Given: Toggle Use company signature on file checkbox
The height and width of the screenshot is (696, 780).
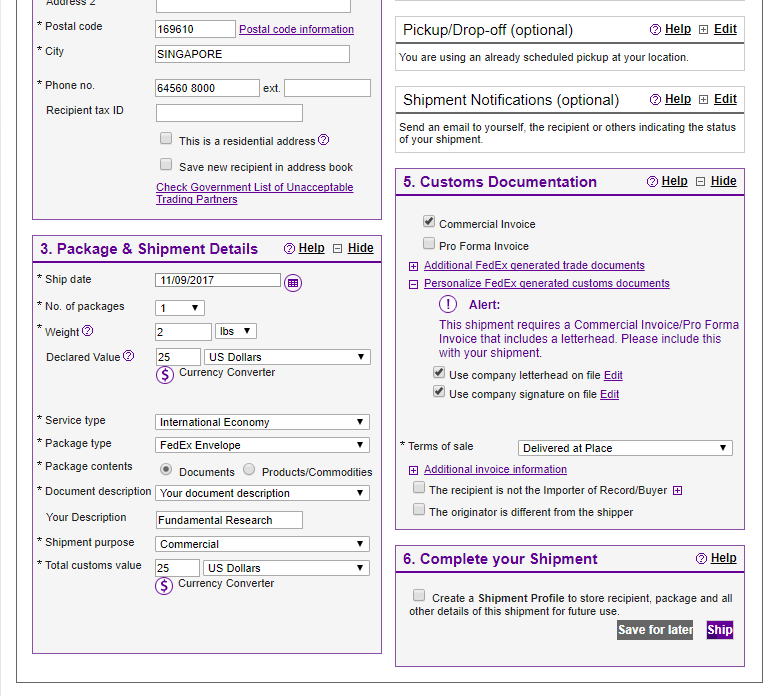Looking at the screenshot, I should point(439,392).
